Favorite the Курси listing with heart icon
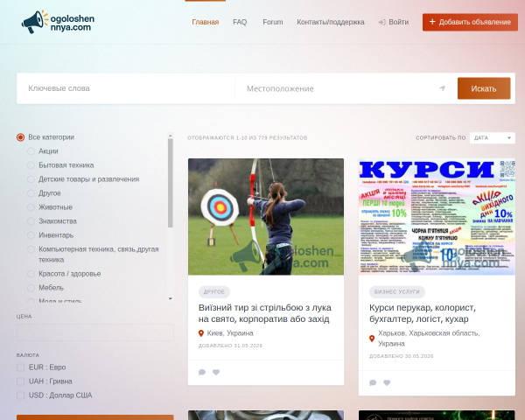This screenshot has height=420, width=525. 387,383
